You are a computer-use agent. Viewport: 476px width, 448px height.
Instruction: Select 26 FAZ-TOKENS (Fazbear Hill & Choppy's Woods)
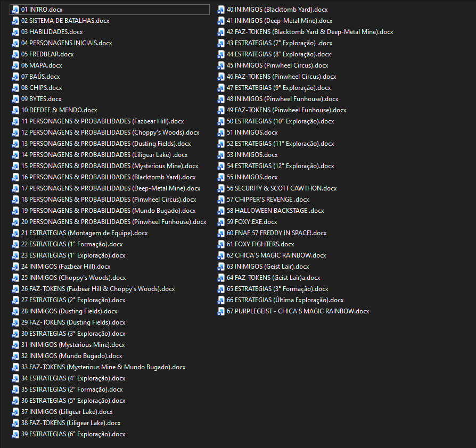tap(98, 289)
